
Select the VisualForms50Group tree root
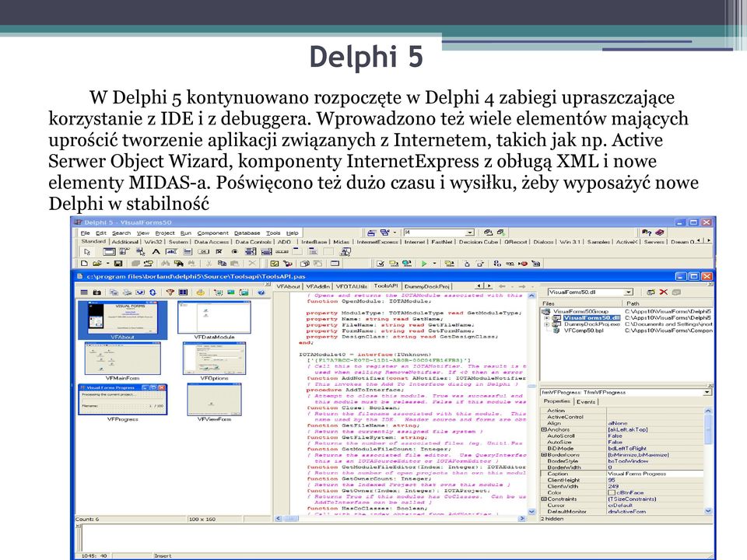[580, 311]
